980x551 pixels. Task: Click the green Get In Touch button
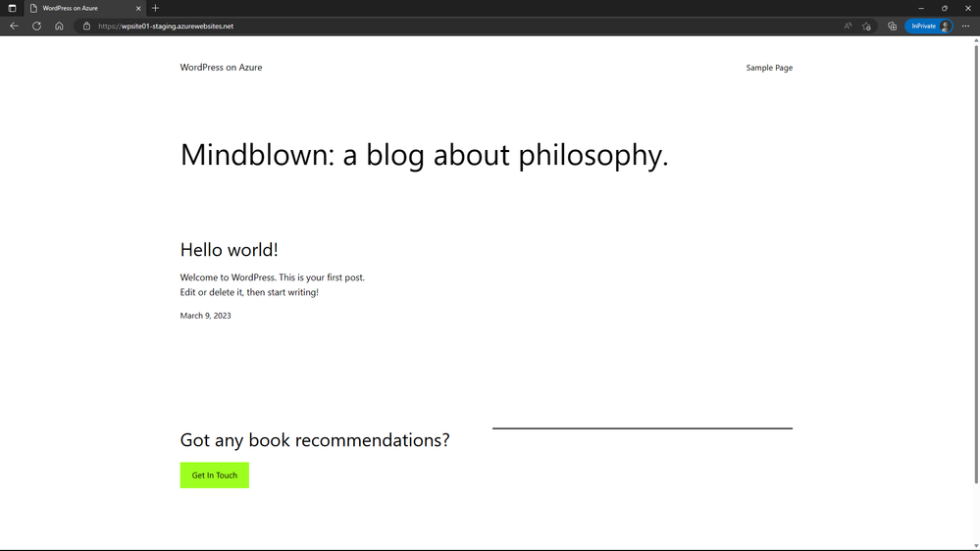click(x=215, y=476)
